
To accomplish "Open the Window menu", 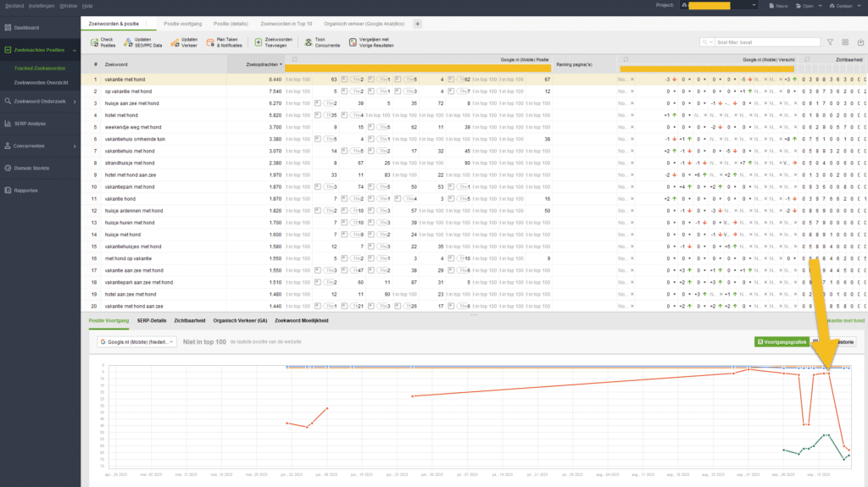I will pyautogui.click(x=68, y=6).
